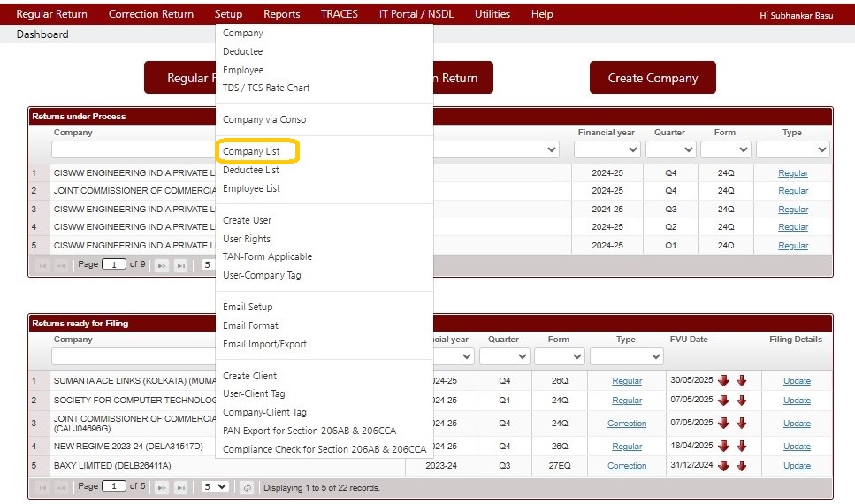Choose TDS / TCS Rate Chart menu entry

pos(266,88)
